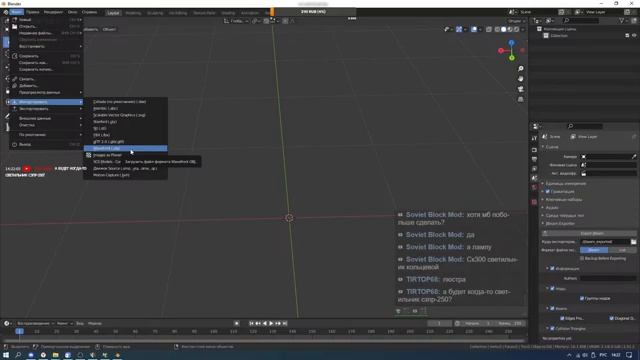Click the blue playhead frame marker
The width and height of the screenshot is (640, 360).
click(x=20, y=331)
